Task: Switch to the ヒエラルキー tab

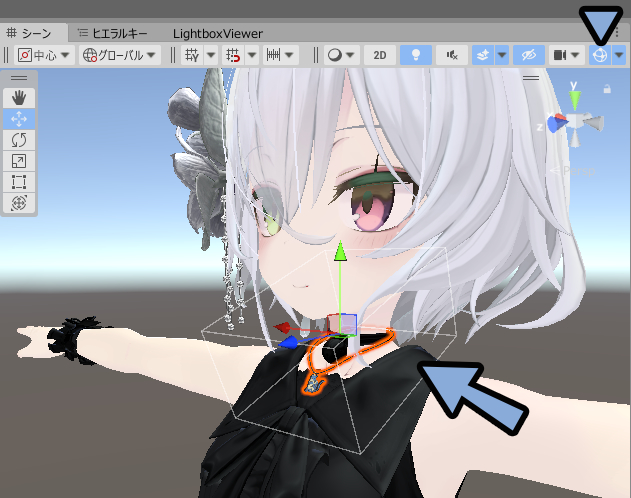Action: [113, 33]
